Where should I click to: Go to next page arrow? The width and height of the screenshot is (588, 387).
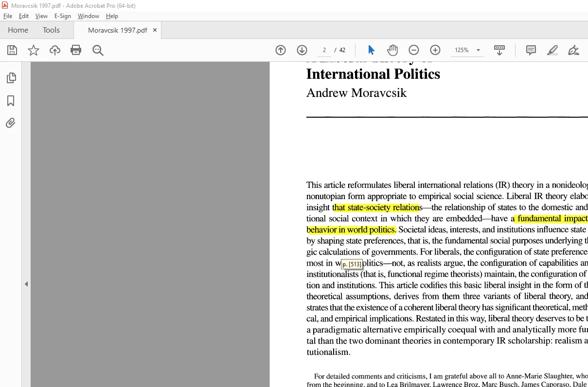[x=302, y=50]
